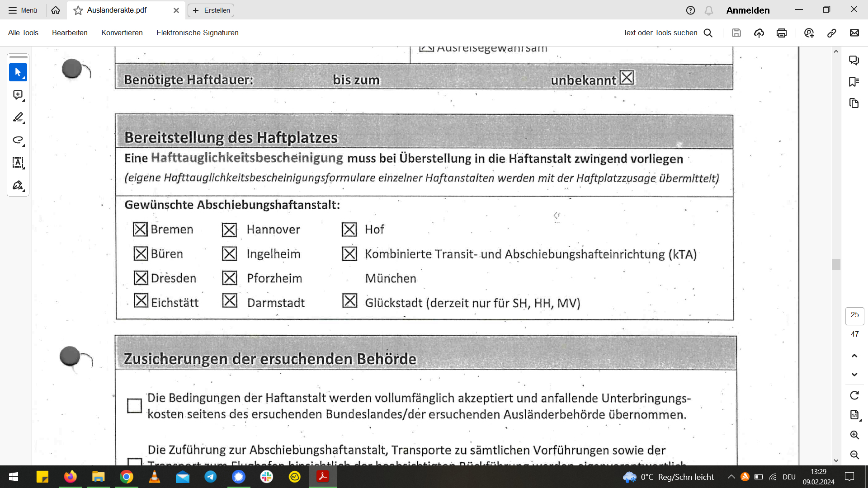Open the Alle Tools menu
The image size is (868, 488).
click(x=23, y=33)
